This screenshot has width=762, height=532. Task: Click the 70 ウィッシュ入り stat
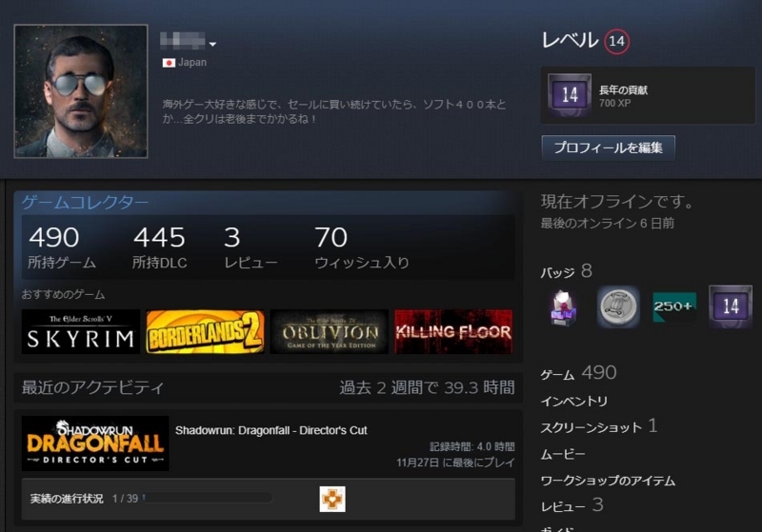362,247
